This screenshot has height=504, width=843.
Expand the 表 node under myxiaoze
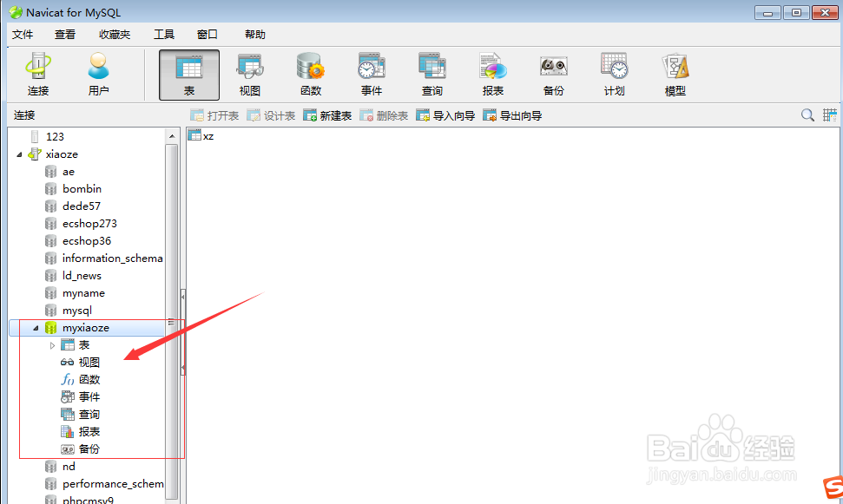point(52,345)
